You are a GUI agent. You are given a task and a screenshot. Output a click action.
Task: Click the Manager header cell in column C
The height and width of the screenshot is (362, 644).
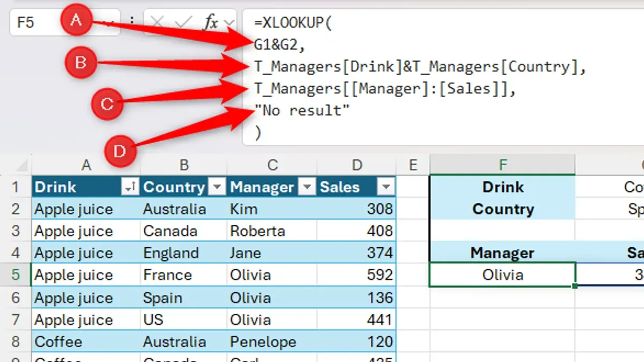pos(272,187)
